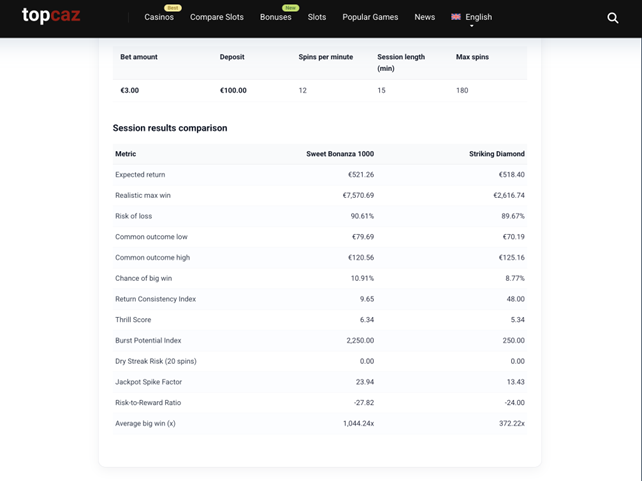Viewport: 642px width, 481px height.
Task: Click the Dry Streak Risk (20 spins) label
Action: pyautogui.click(x=156, y=361)
